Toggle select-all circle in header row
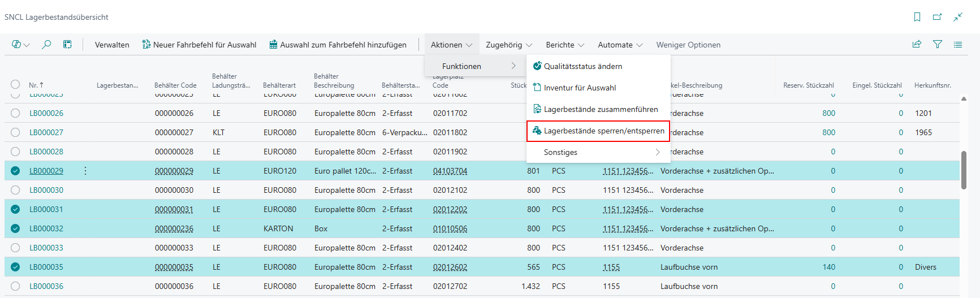980x298 pixels. [15, 85]
